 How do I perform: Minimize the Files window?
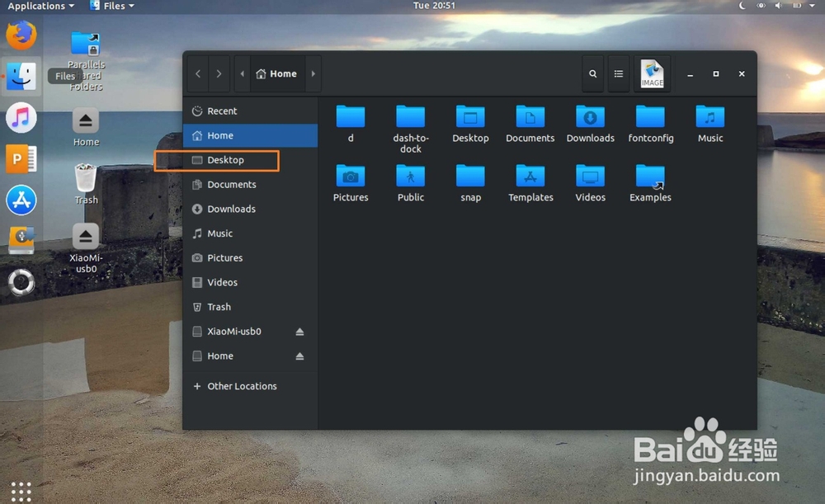click(690, 74)
